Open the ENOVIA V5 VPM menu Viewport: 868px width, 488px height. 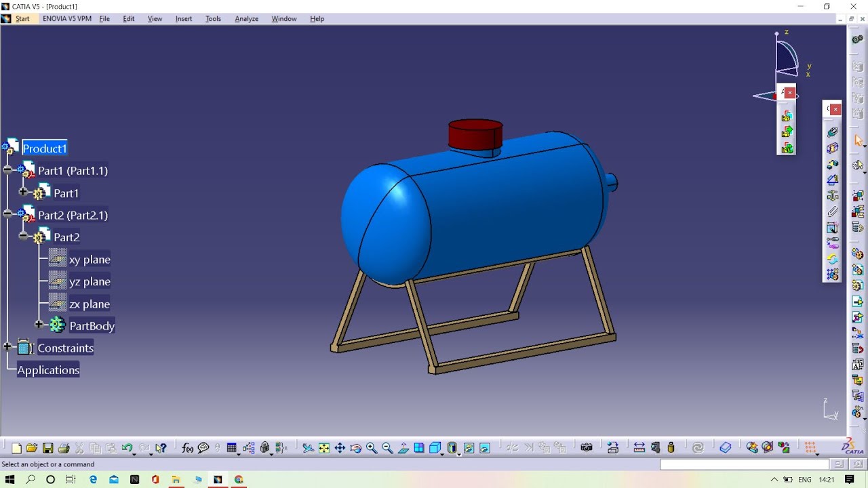tap(67, 18)
